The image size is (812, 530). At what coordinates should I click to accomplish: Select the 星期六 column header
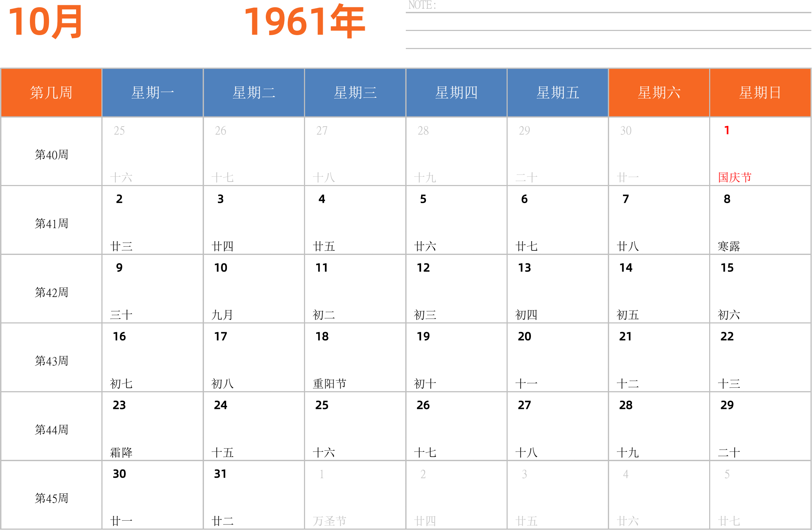click(x=659, y=93)
